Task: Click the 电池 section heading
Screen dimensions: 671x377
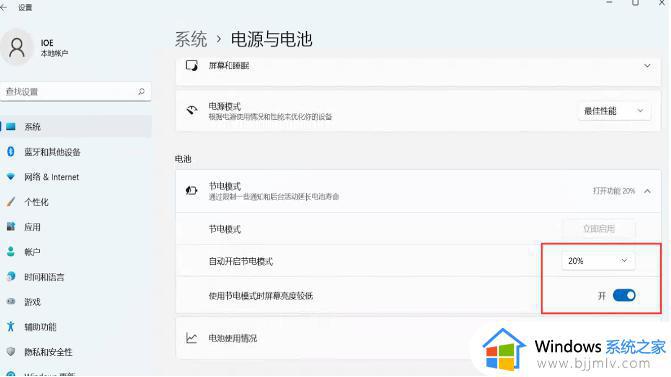Action: coord(183,159)
